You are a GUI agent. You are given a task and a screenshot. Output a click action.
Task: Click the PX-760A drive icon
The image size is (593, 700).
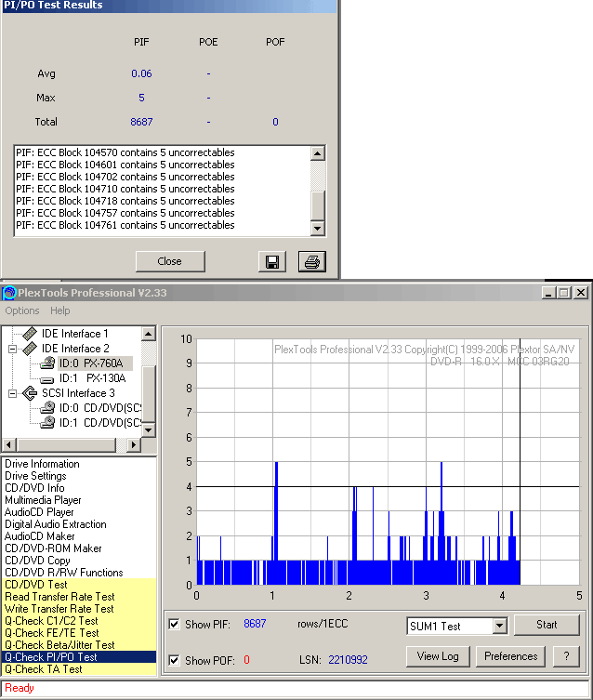(47, 363)
